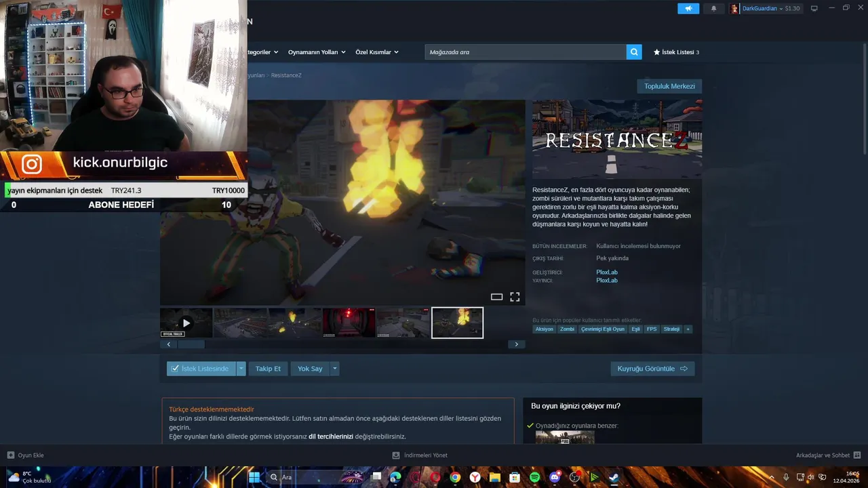Select the red corridor screenshot thumbnail
The height and width of the screenshot is (488, 868).
click(x=349, y=323)
